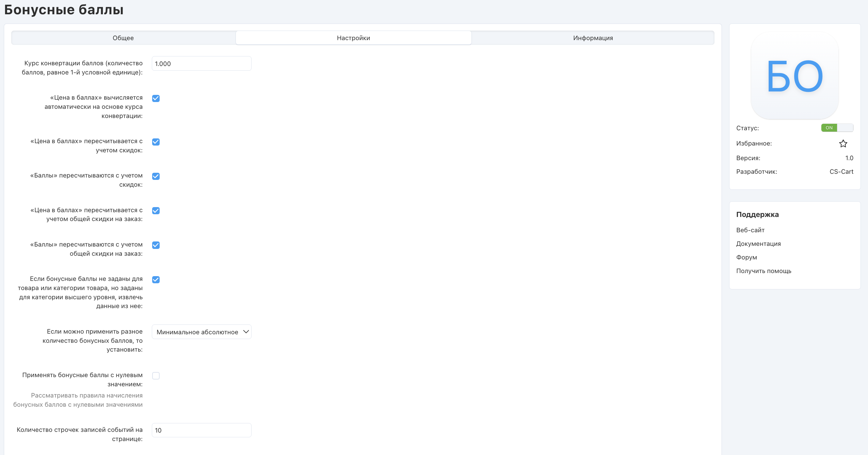Click the favorites star icon
868x455 pixels.
point(843,144)
